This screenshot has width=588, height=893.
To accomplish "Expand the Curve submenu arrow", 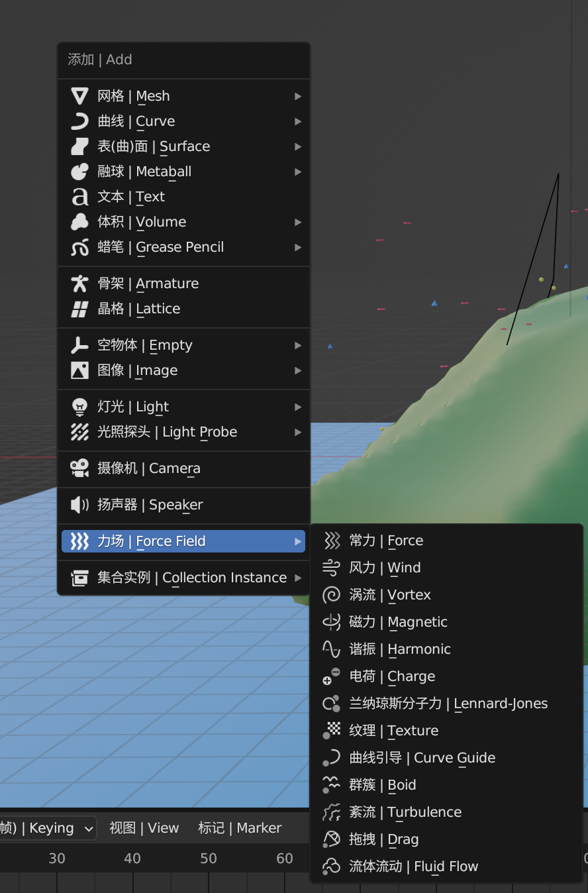I will pos(298,121).
